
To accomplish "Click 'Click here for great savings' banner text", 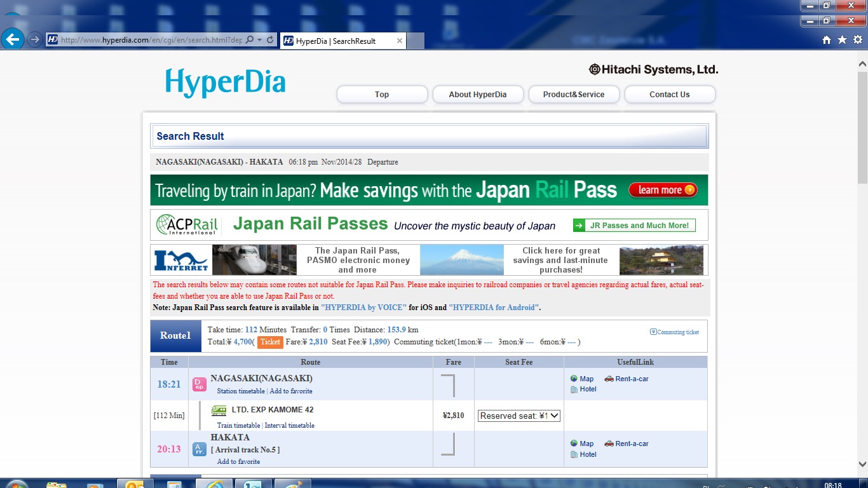I will [561, 260].
